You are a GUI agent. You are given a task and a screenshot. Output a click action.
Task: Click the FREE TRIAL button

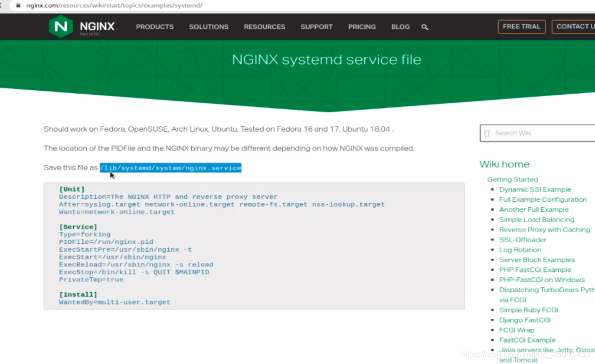522,27
